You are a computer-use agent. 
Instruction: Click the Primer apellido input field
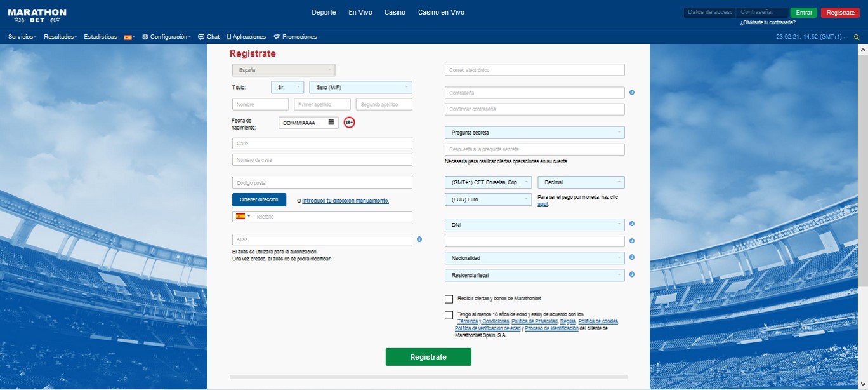(x=322, y=104)
